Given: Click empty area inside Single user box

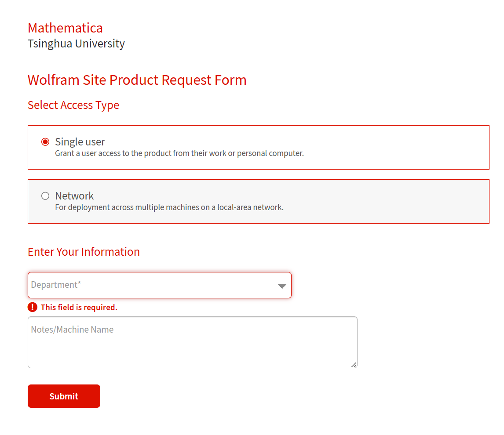Looking at the screenshot, I should tap(396, 147).
